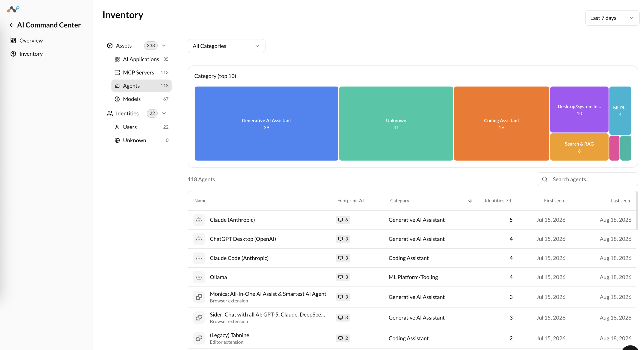
Task: Click the Claude (Anthropic) agent icon
Action: click(199, 220)
